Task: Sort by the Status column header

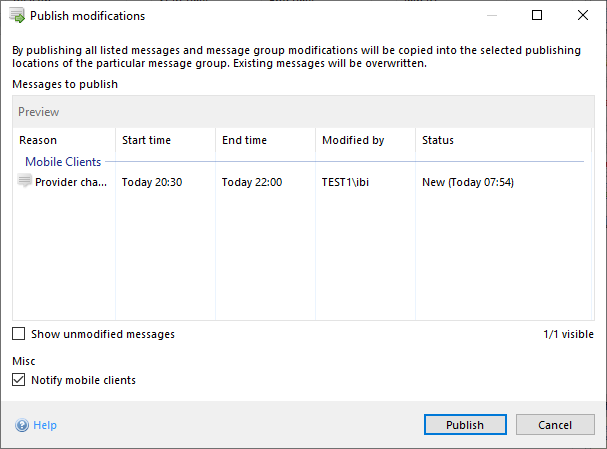Action: click(x=438, y=140)
